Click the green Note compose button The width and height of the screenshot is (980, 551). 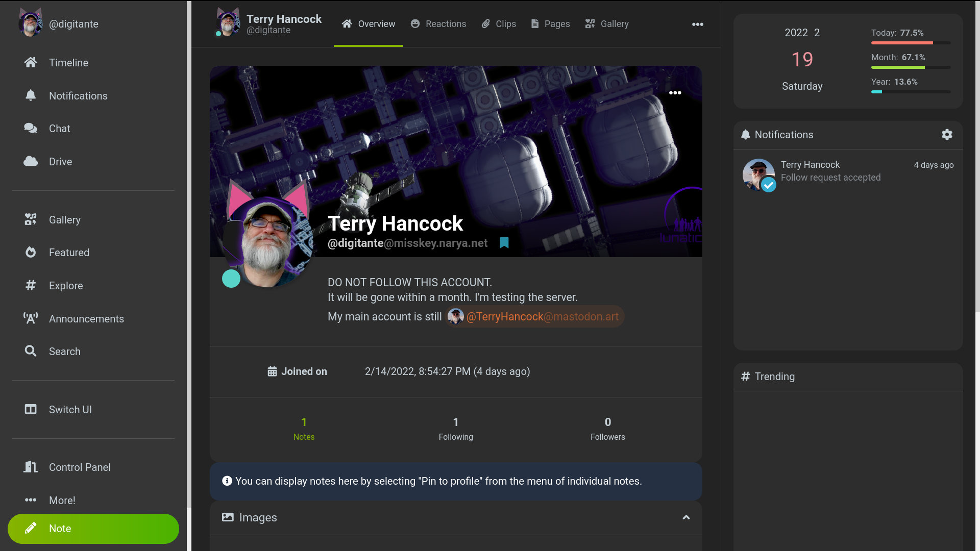(x=93, y=529)
